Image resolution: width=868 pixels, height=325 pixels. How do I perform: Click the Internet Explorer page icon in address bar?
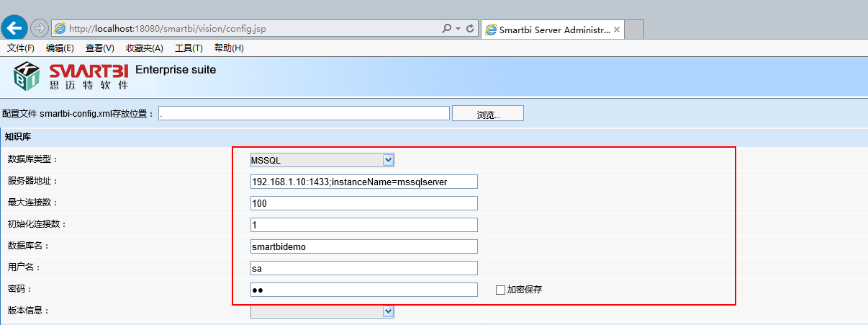click(x=60, y=28)
